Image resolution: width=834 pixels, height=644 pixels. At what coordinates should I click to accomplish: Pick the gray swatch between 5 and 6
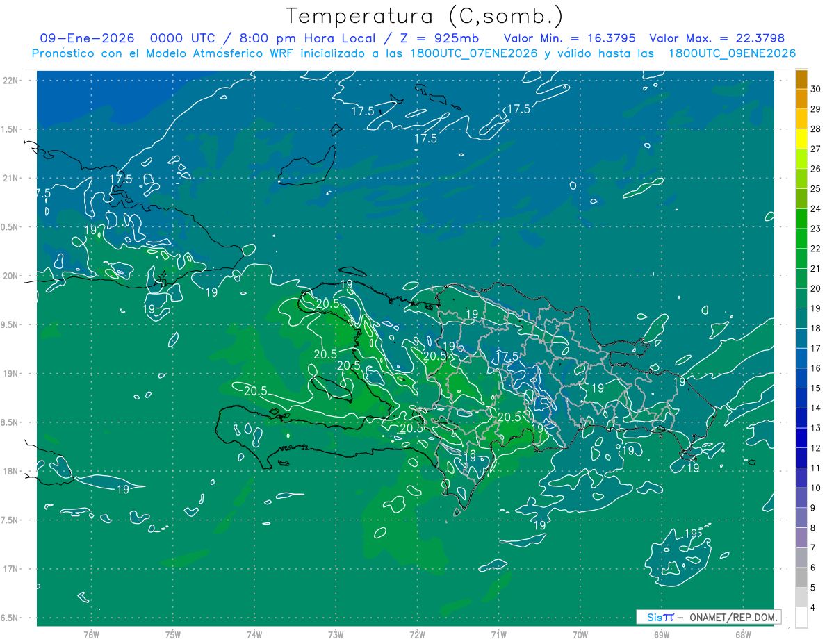[801, 577]
